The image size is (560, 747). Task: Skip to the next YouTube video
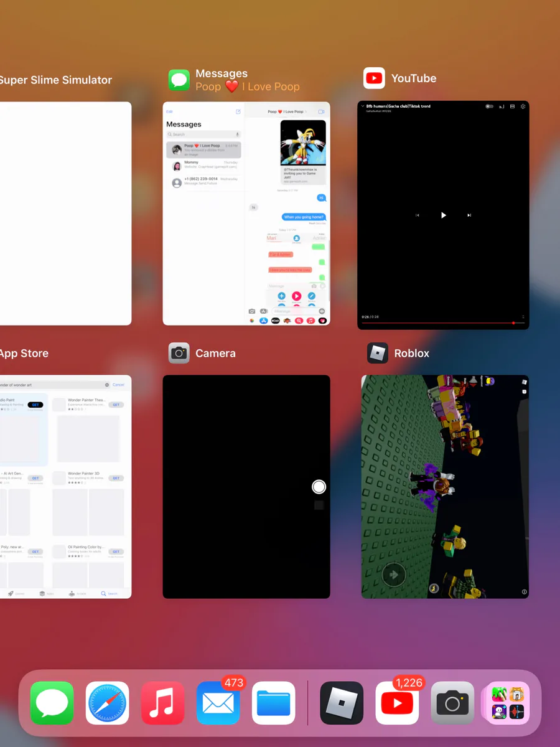pyautogui.click(x=469, y=215)
